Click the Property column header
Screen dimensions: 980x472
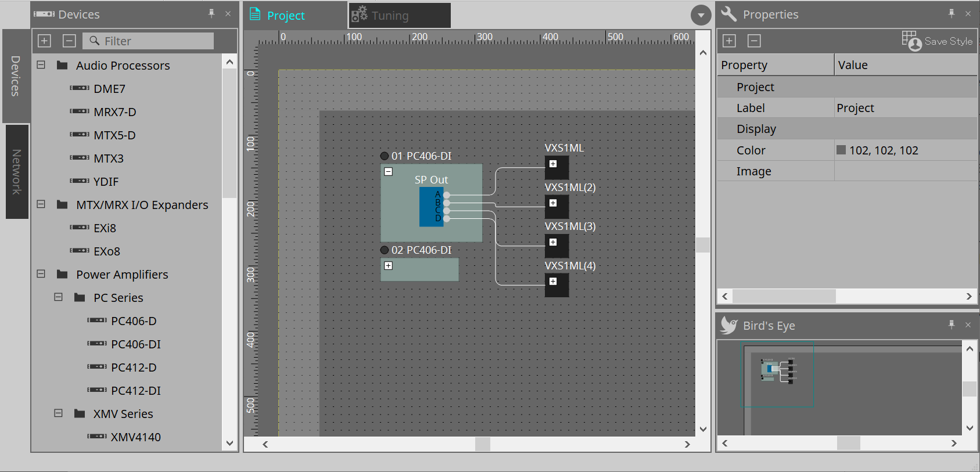[776, 65]
